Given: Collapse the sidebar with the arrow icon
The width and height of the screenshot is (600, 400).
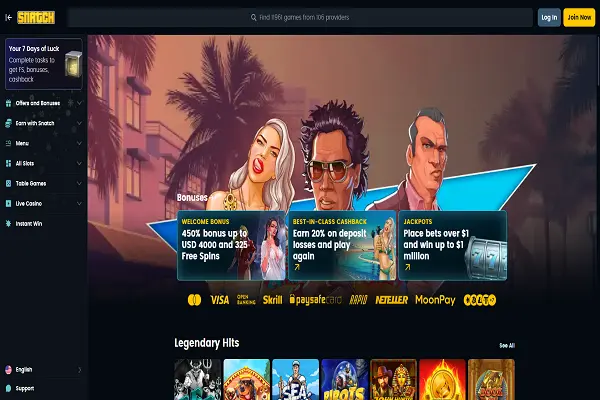Looking at the screenshot, I should pos(8,17).
